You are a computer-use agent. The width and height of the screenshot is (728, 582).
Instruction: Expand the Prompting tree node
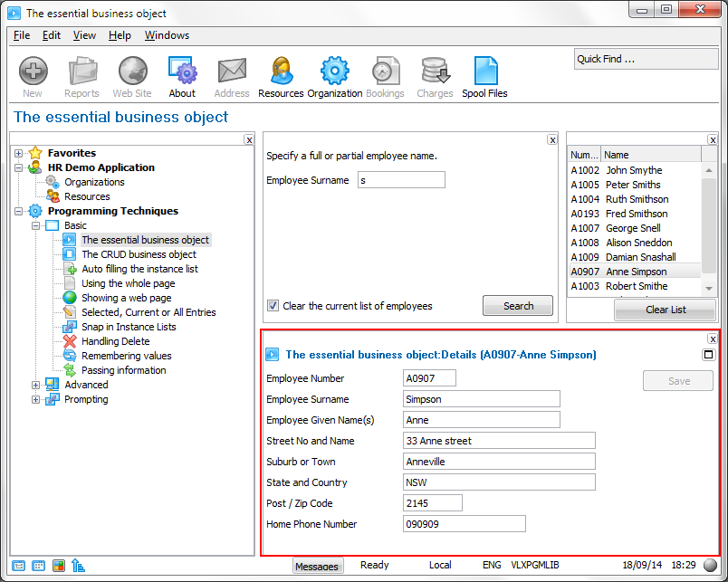[35, 399]
